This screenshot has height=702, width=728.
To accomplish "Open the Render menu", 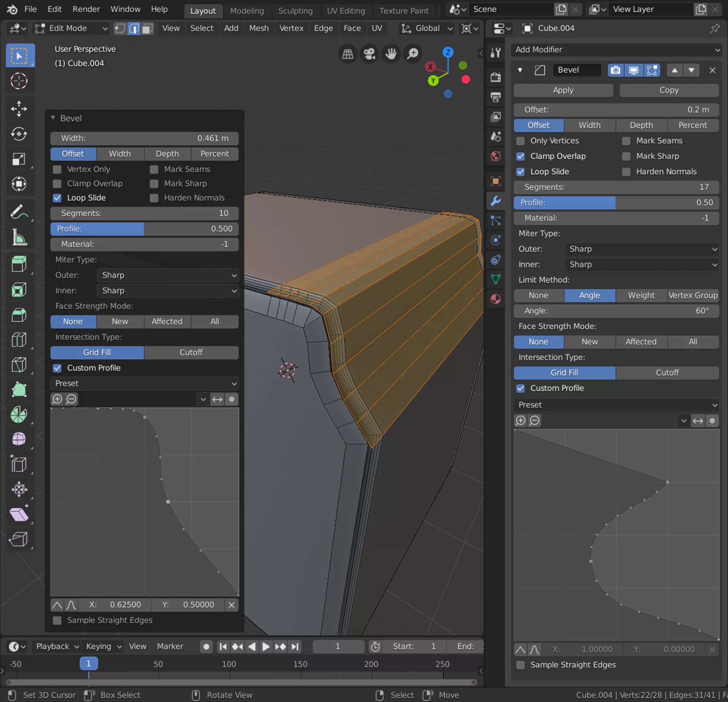I will click(86, 9).
